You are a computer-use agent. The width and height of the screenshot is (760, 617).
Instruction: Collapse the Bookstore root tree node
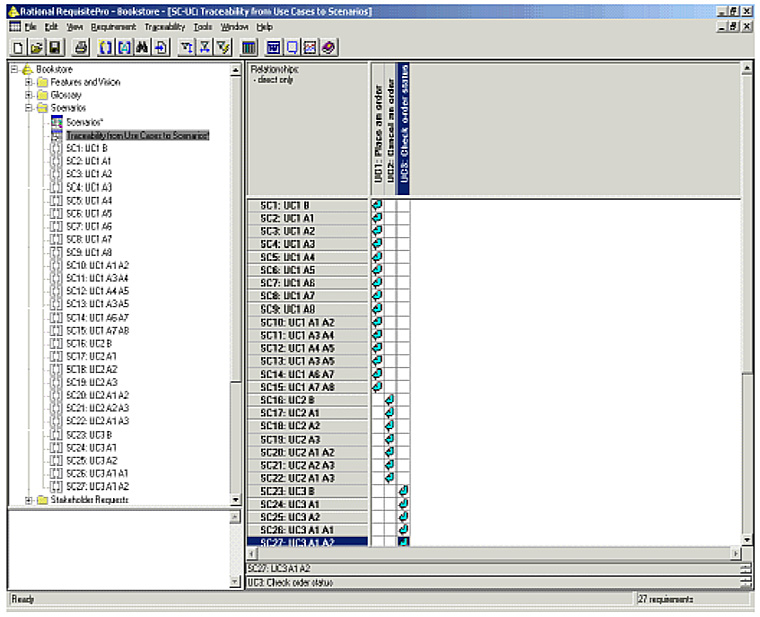(15, 69)
